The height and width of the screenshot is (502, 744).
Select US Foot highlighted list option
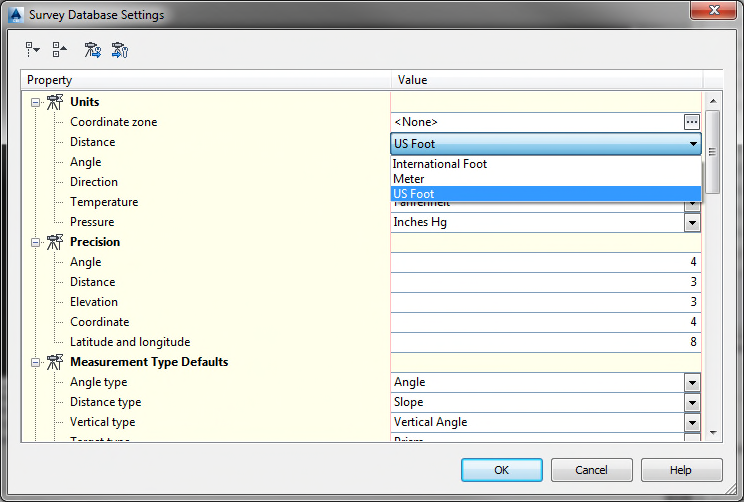tap(546, 194)
